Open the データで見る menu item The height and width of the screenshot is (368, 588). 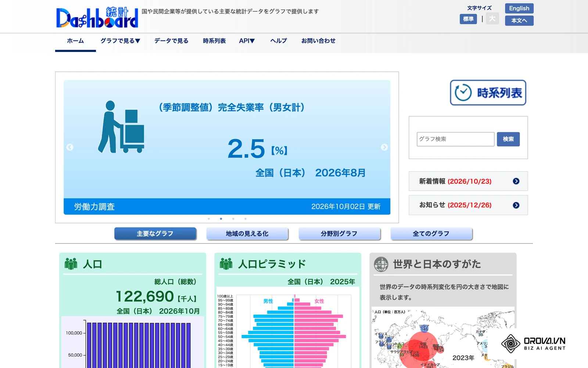click(171, 41)
